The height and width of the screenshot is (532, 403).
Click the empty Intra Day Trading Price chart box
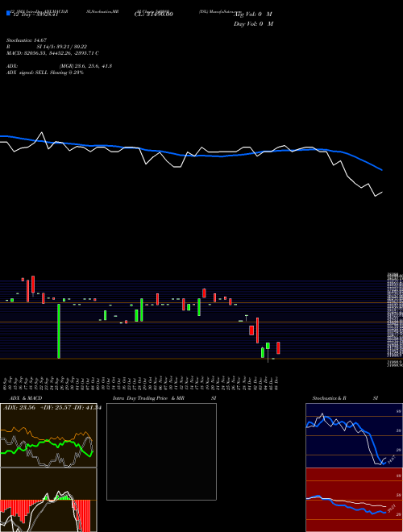point(161,451)
